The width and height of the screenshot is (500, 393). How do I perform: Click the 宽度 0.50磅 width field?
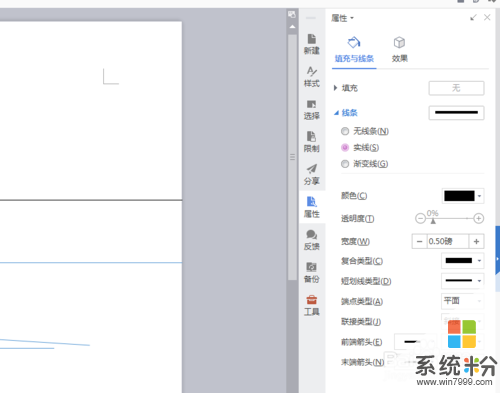click(x=448, y=241)
